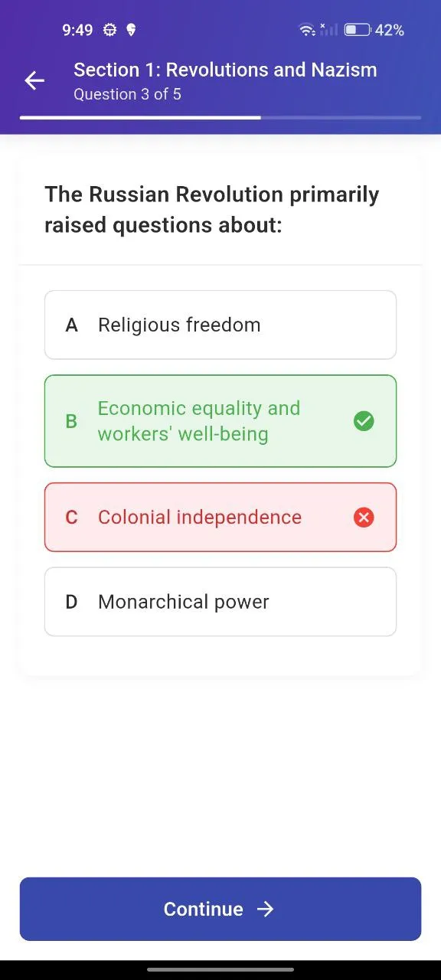Click the Continue button
Image resolution: width=441 pixels, height=980 pixels.
tap(220, 909)
